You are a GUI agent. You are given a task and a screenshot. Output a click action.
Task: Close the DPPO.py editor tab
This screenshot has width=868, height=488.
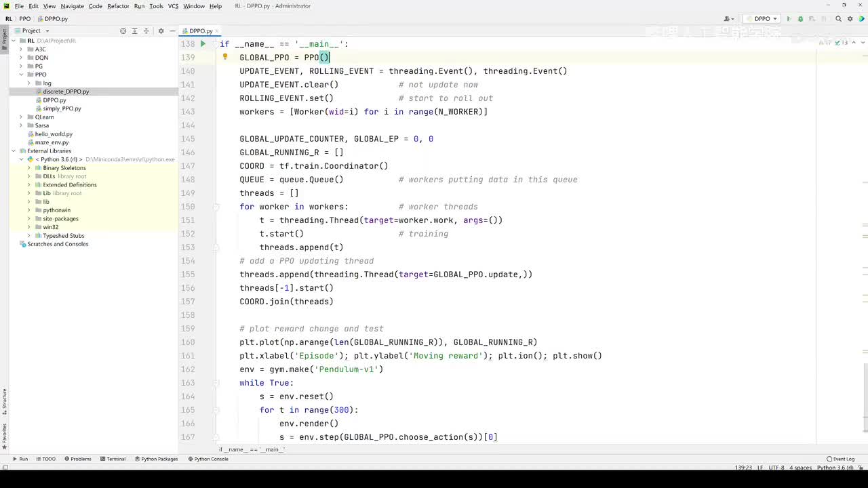(216, 31)
